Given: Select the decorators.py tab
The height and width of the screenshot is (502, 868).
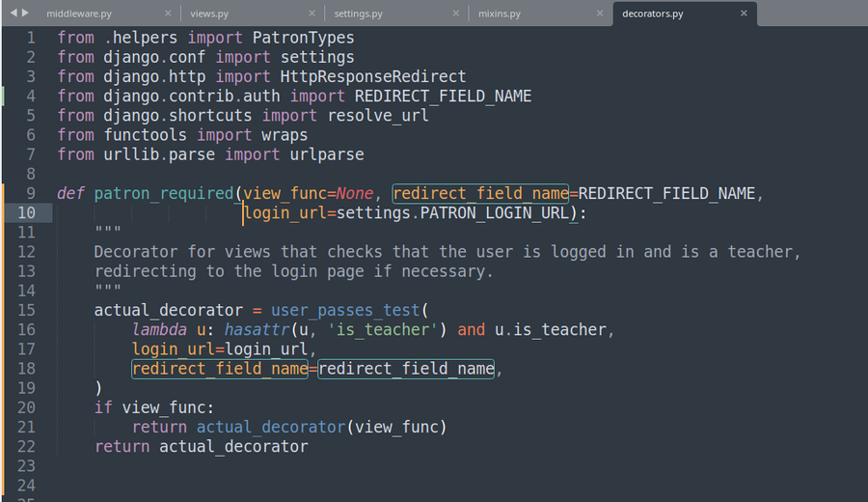Looking at the screenshot, I should [653, 14].
